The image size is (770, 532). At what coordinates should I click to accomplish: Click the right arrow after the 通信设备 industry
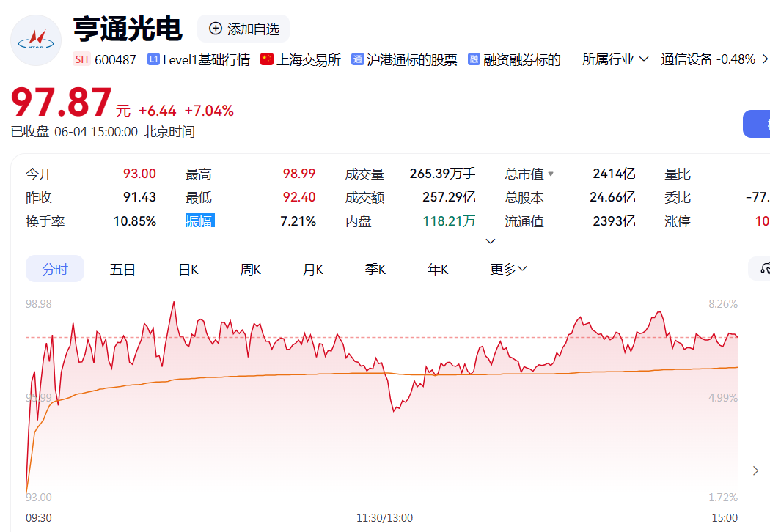(x=765, y=59)
